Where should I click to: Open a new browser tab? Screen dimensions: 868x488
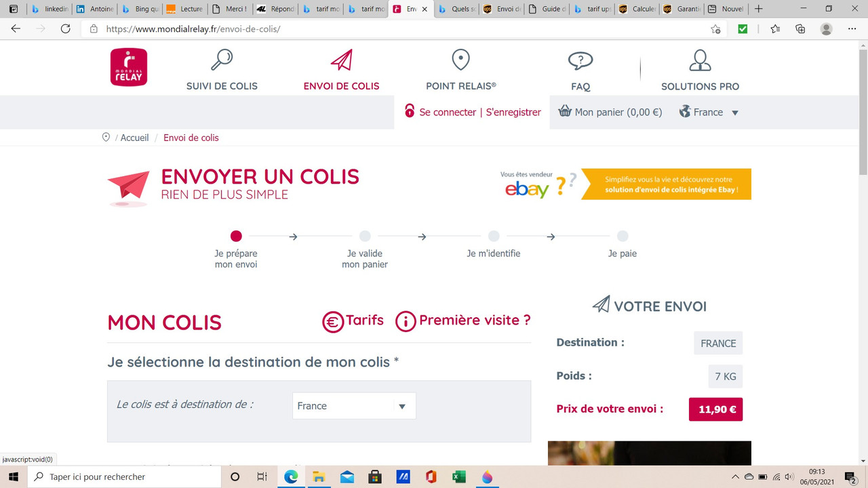(759, 9)
